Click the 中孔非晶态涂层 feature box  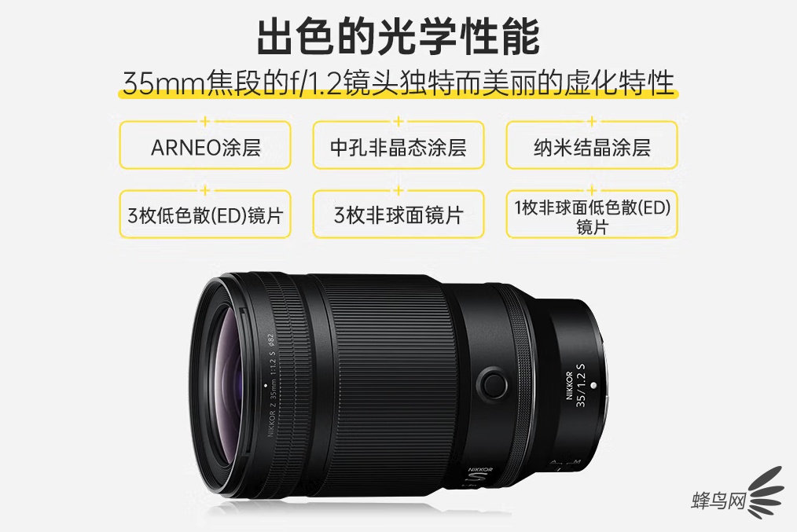[398, 145]
